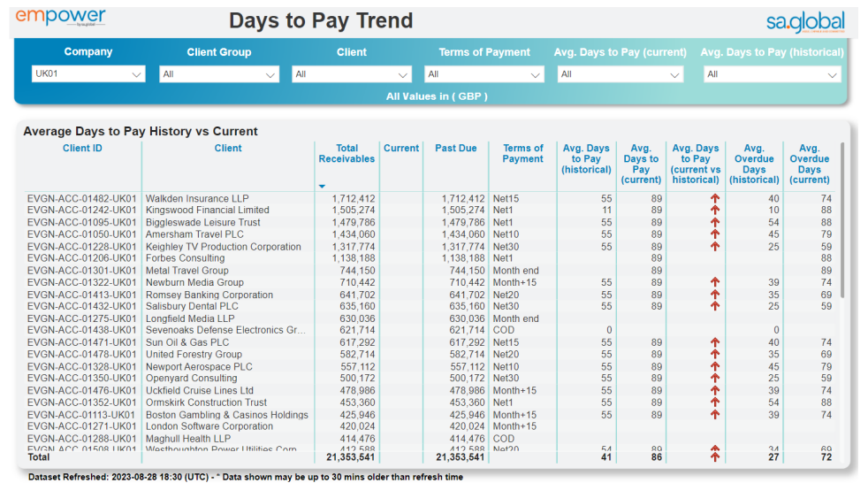Open Avg. Days to Pay (historical) dropdown
This screenshot has height=483, width=868.
[x=773, y=74]
